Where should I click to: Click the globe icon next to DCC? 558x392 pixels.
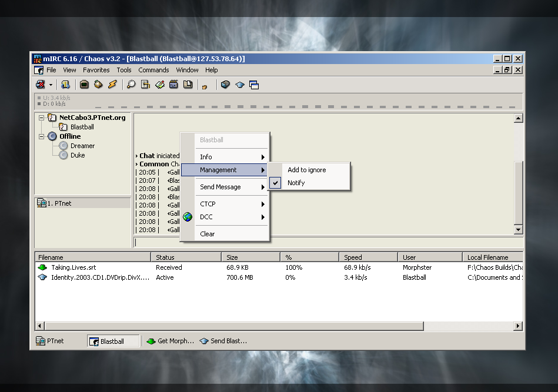(188, 217)
